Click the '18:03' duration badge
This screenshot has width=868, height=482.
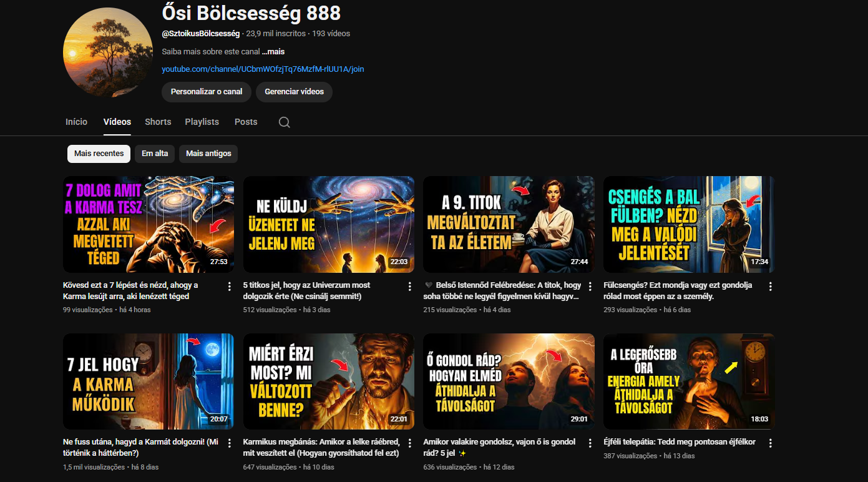pyautogui.click(x=759, y=419)
